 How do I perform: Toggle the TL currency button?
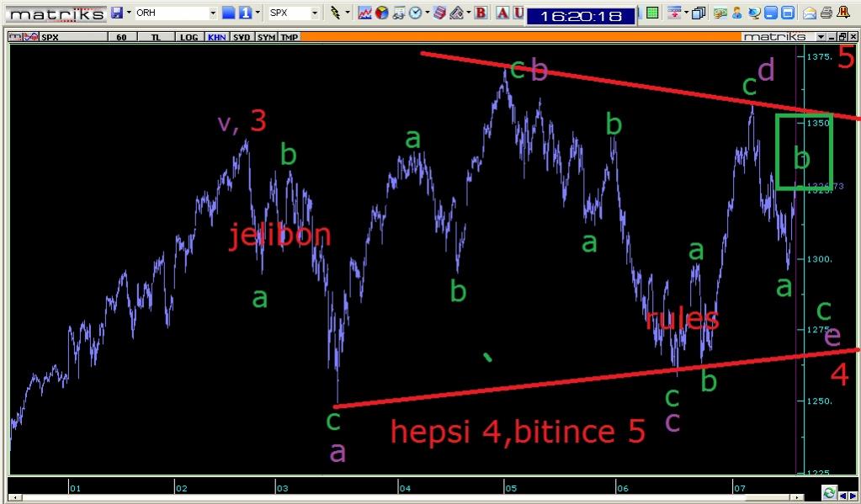(156, 38)
